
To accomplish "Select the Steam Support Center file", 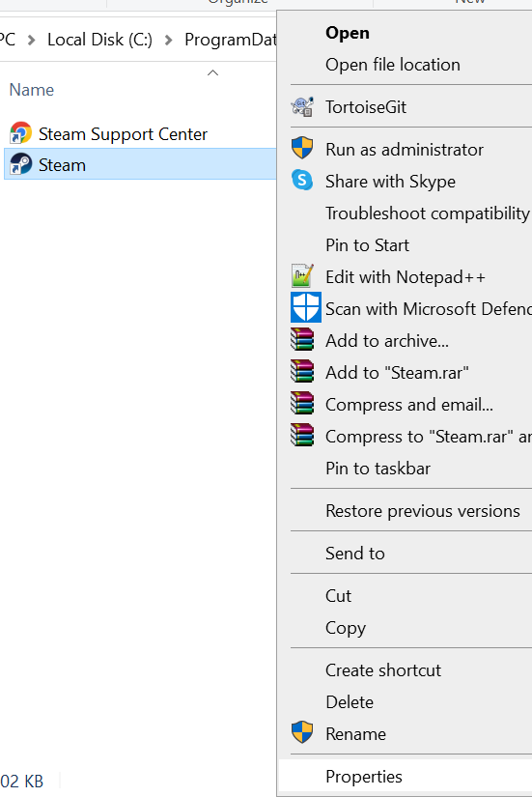I will point(123,134).
